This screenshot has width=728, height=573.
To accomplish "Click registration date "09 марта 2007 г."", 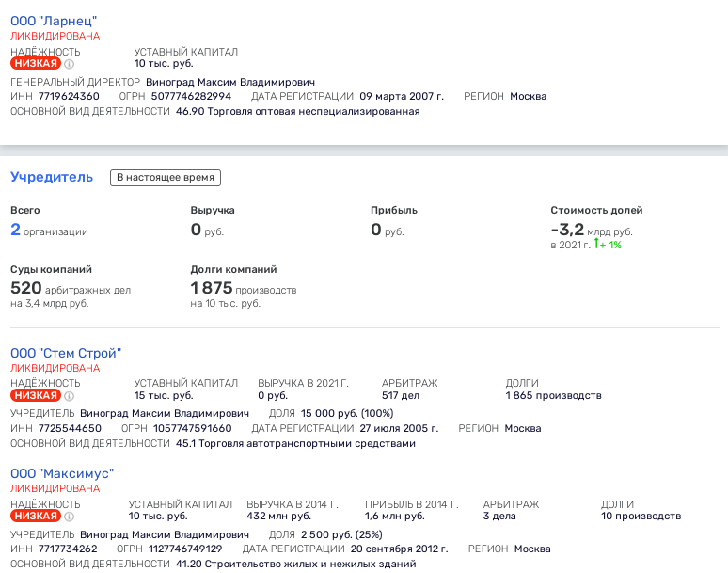I will 402,97.
